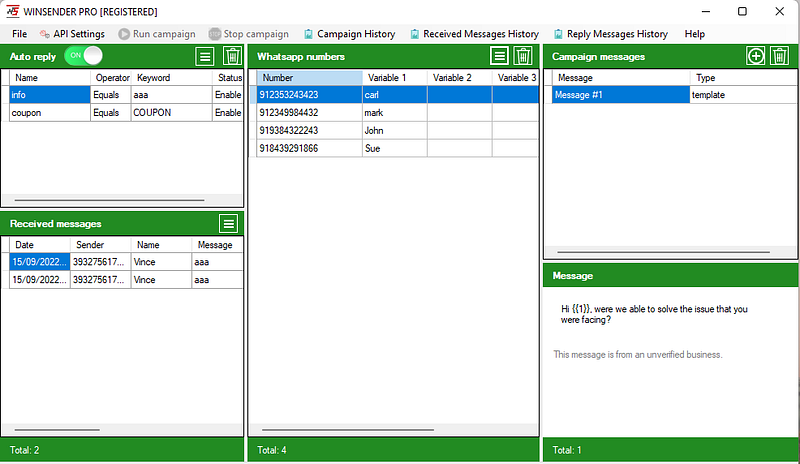The image size is (800, 464).
Task: Open the File menu
Action: click(19, 34)
